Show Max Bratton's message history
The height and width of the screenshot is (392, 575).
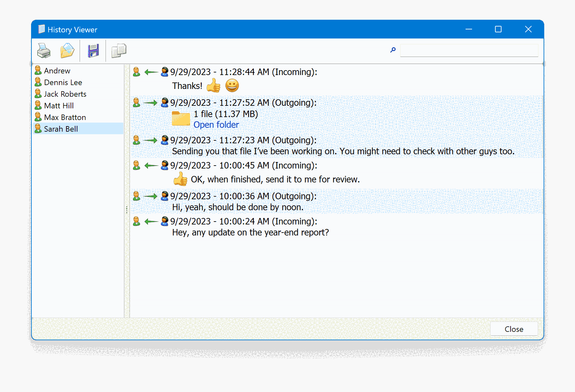click(x=65, y=117)
